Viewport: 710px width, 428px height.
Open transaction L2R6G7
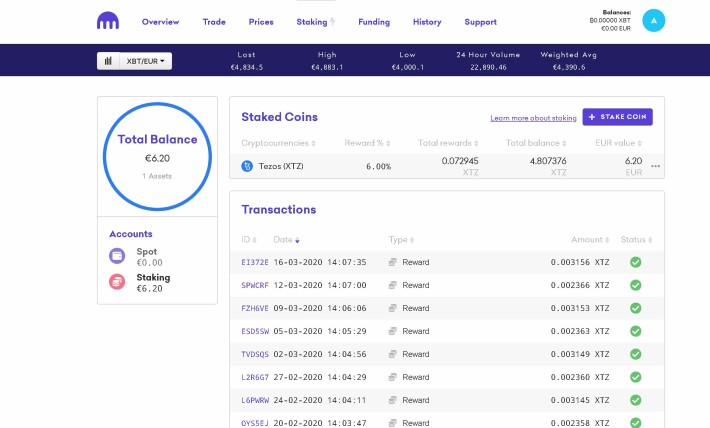(x=255, y=377)
